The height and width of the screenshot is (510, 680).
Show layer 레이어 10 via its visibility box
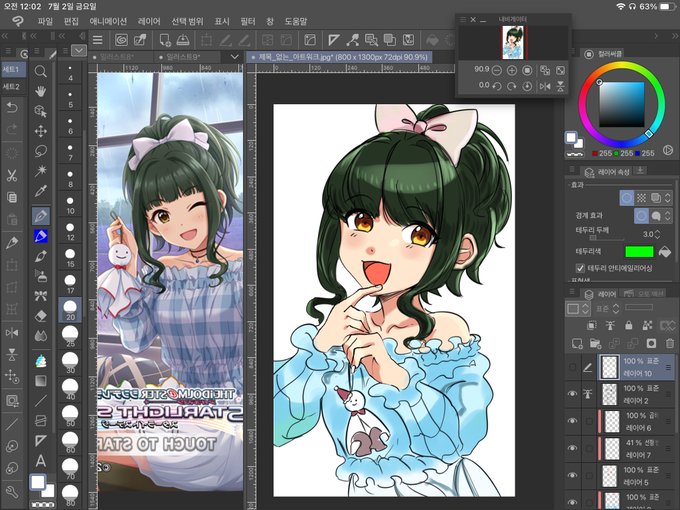coord(572,367)
